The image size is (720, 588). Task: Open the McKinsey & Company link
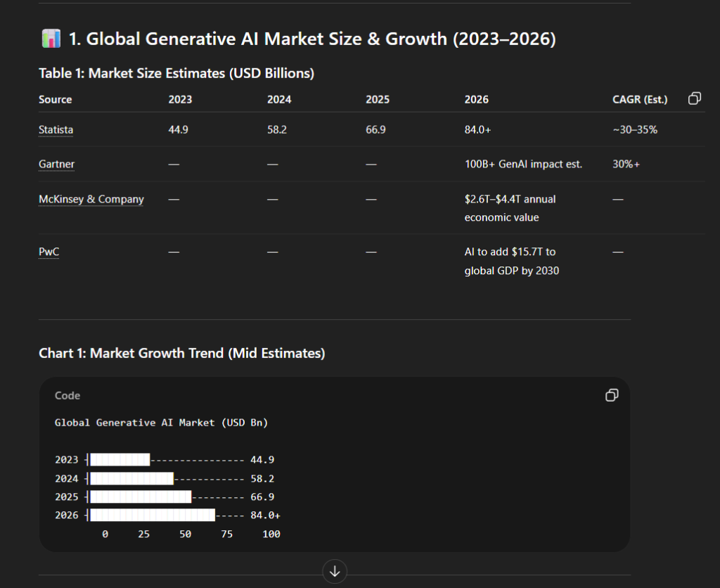tap(91, 199)
